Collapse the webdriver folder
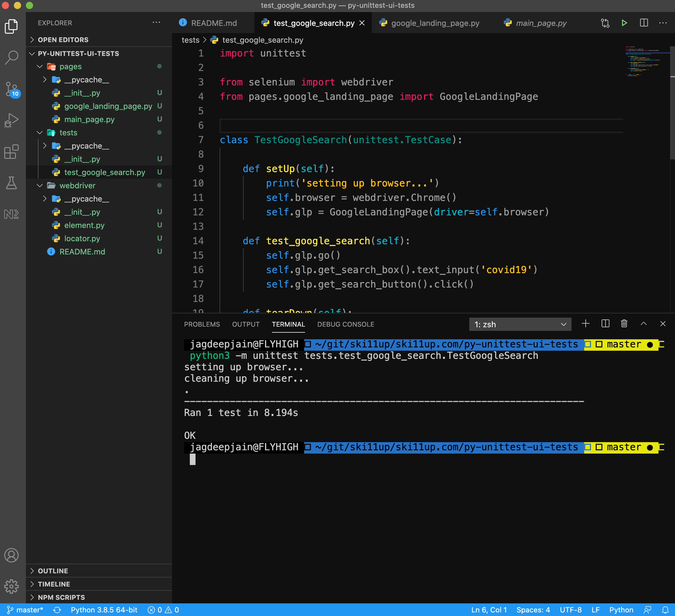 pos(77,186)
